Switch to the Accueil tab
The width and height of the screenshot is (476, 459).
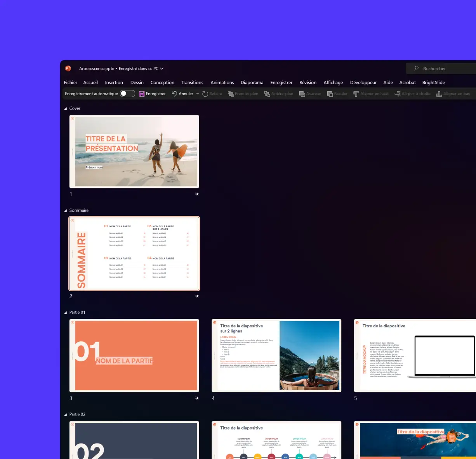[90, 82]
